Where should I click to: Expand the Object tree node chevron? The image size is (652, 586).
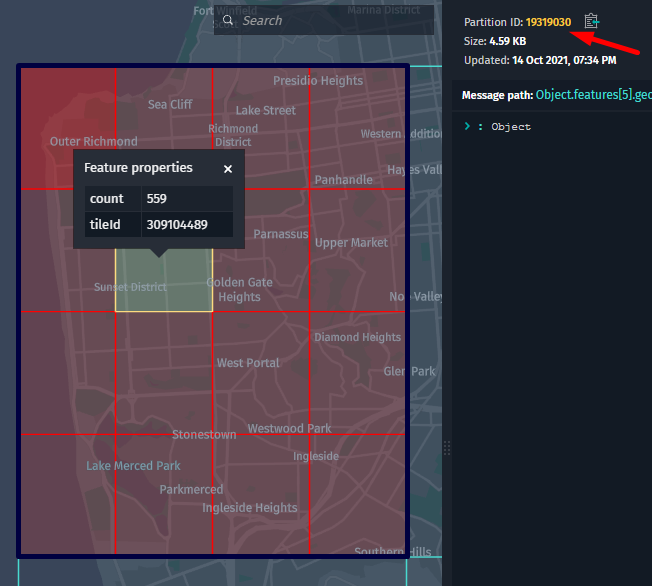(x=467, y=126)
